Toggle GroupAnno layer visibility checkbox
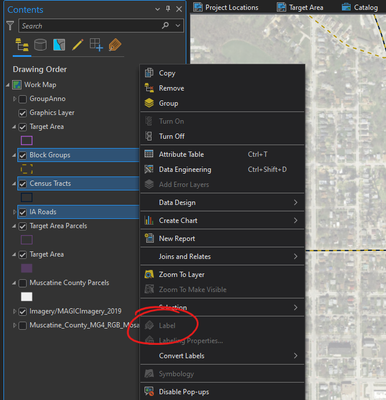The width and height of the screenshot is (386, 400). (x=23, y=99)
